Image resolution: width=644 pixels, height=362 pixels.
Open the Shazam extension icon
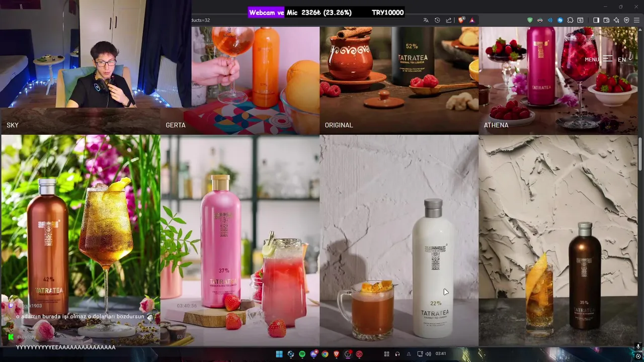click(560, 20)
